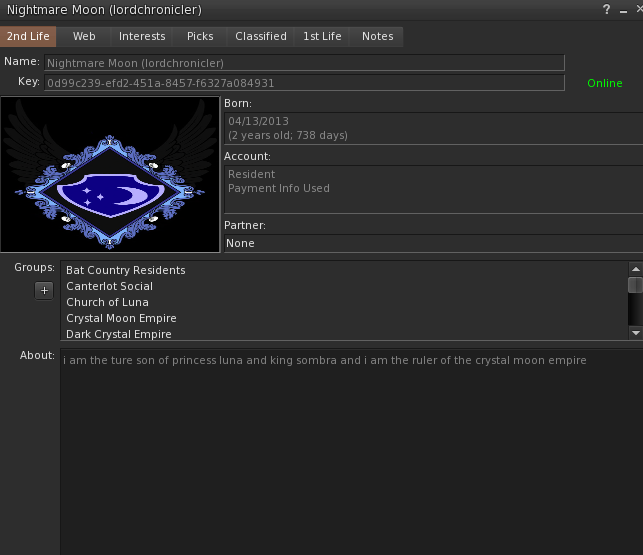
Task: Click the Name text field
Action: pyautogui.click(x=304, y=63)
